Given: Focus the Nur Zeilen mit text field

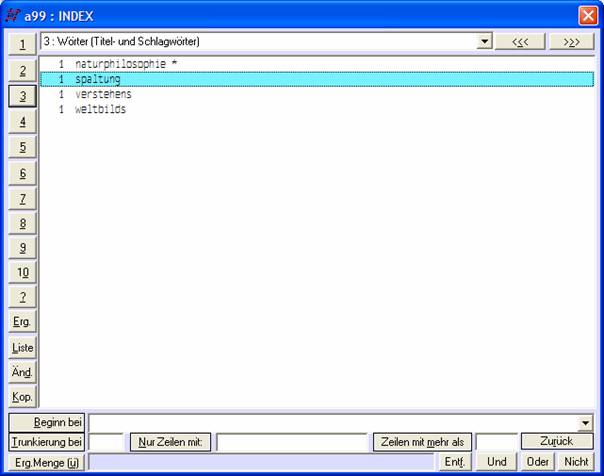Looking at the screenshot, I should [x=292, y=442].
